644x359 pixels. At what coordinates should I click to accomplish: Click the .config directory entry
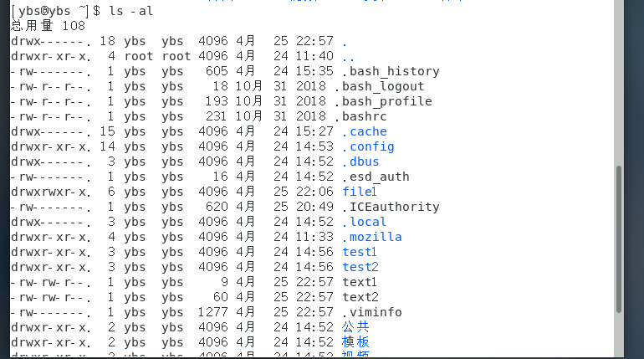[x=367, y=146]
